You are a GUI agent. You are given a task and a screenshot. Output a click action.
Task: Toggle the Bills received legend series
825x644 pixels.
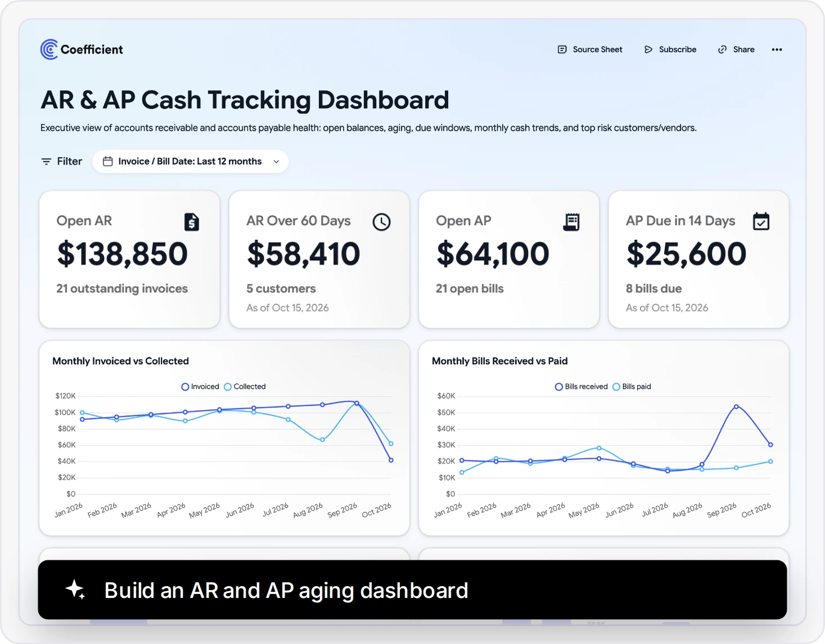tap(581, 387)
